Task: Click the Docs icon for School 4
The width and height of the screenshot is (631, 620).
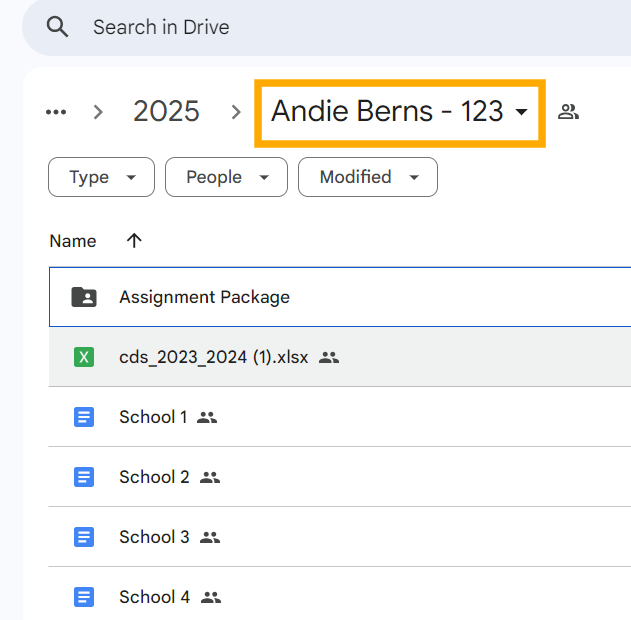Action: pyautogui.click(x=84, y=597)
